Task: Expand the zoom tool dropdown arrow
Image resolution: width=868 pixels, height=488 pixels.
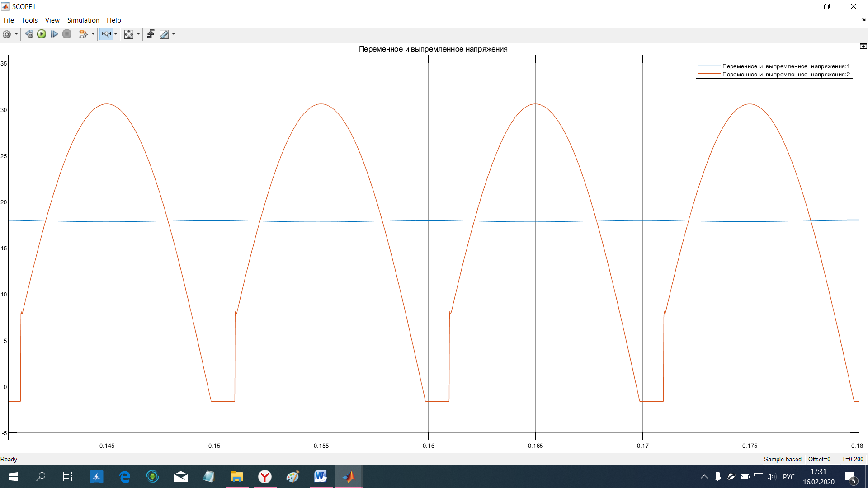Action: point(116,34)
